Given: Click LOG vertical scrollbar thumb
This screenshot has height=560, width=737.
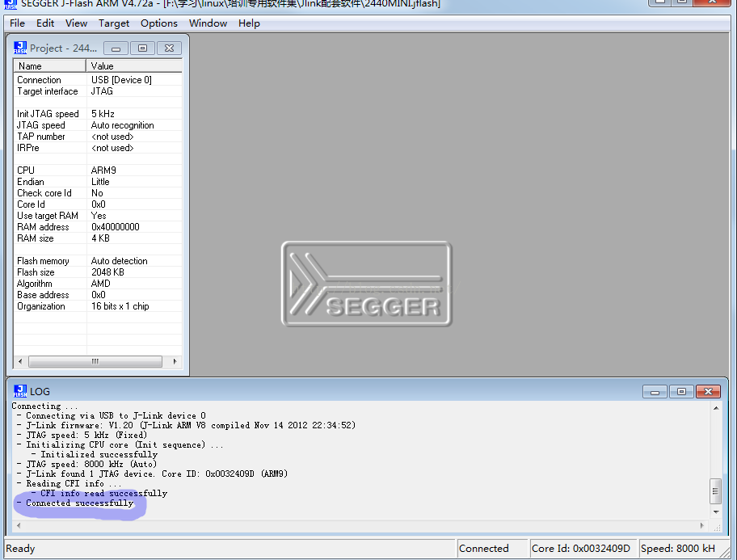Looking at the screenshot, I should [x=715, y=491].
